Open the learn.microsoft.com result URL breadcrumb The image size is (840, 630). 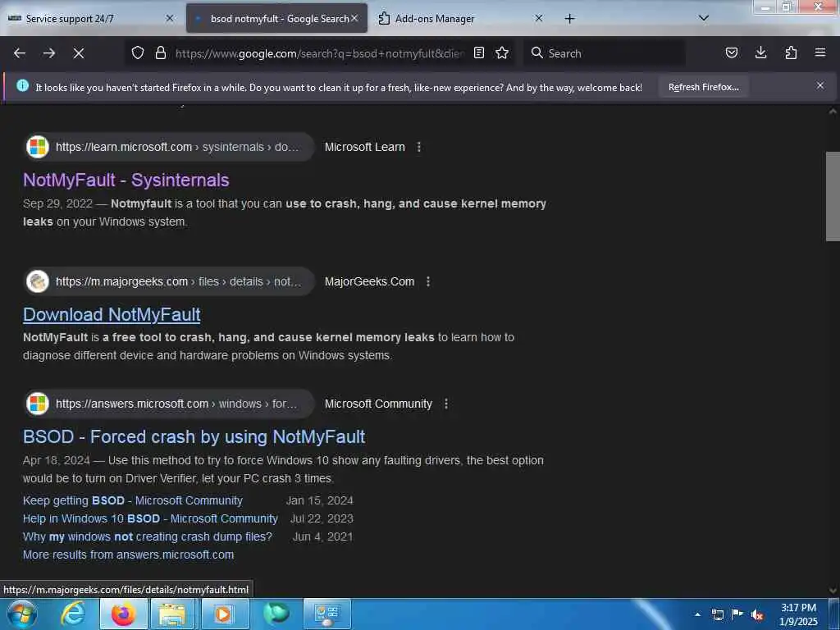(177, 147)
